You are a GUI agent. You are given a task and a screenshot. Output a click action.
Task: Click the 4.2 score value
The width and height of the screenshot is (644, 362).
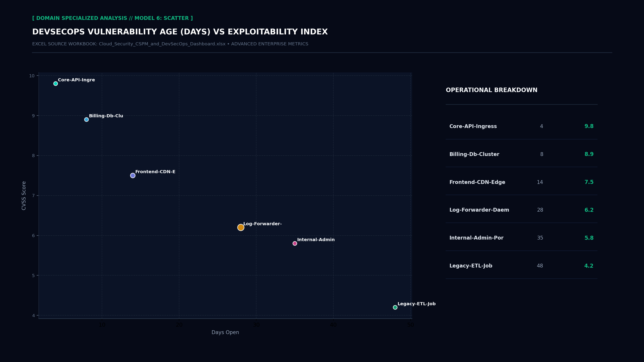589,266
